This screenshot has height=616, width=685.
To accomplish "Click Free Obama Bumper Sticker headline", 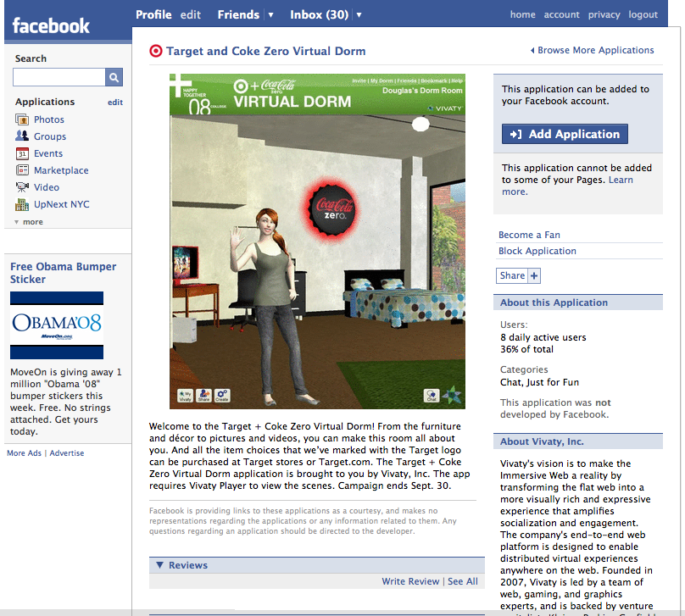I will 64,273.
